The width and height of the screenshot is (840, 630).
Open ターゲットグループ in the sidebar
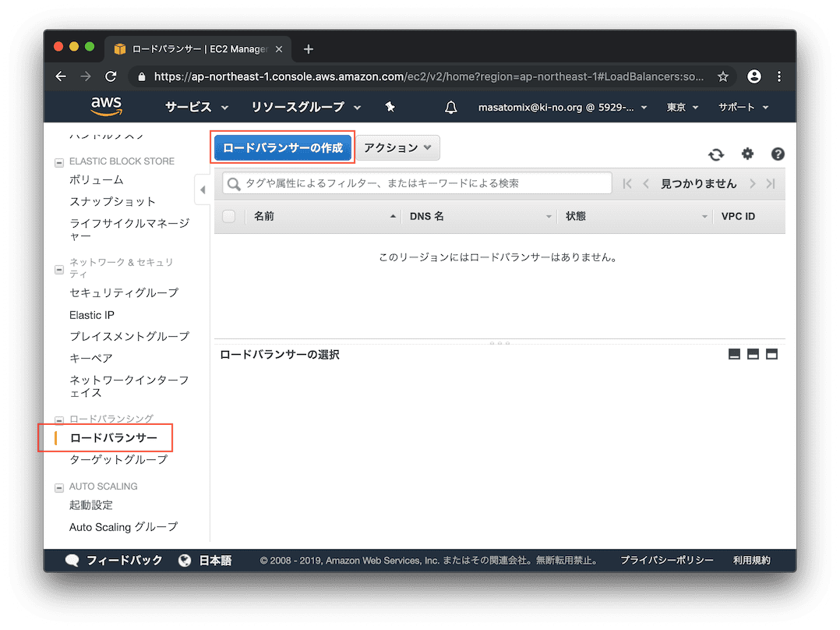click(118, 459)
